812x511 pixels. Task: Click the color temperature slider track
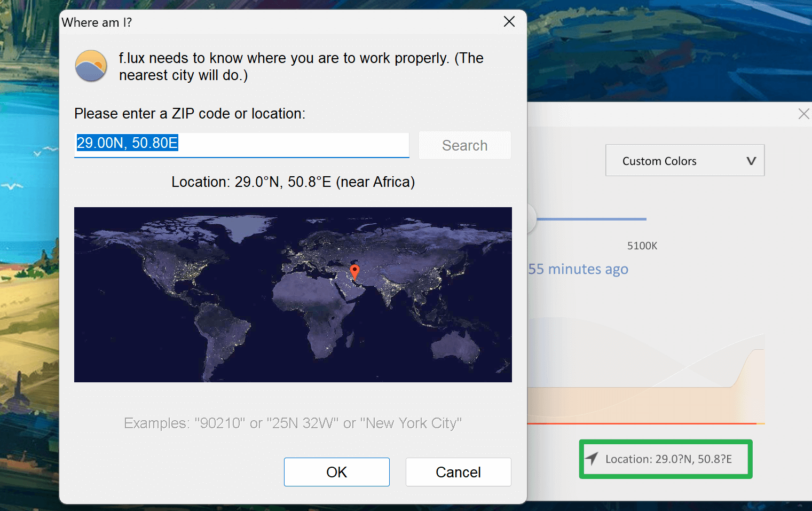click(592, 219)
